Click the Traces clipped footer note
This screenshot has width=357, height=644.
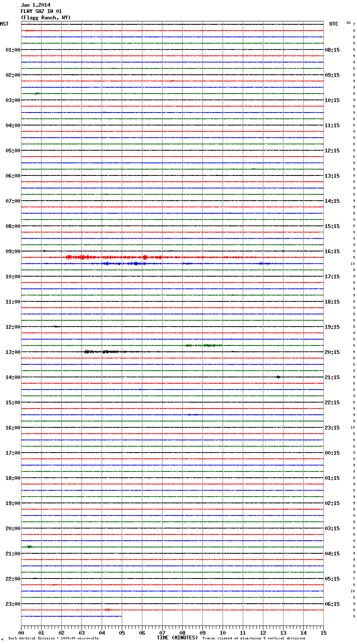point(254,639)
